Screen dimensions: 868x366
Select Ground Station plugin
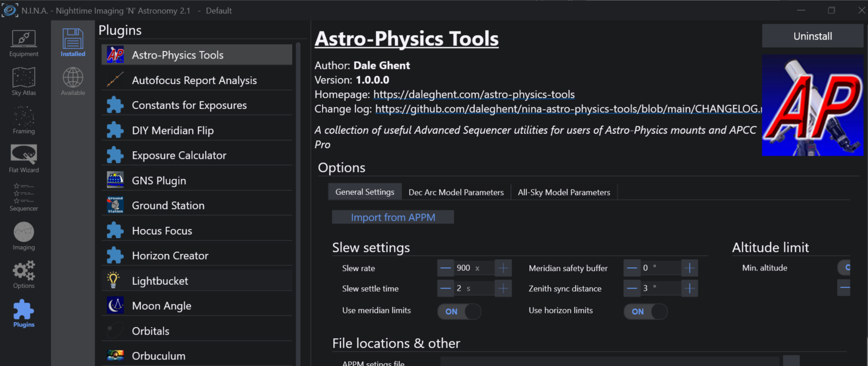click(x=197, y=206)
